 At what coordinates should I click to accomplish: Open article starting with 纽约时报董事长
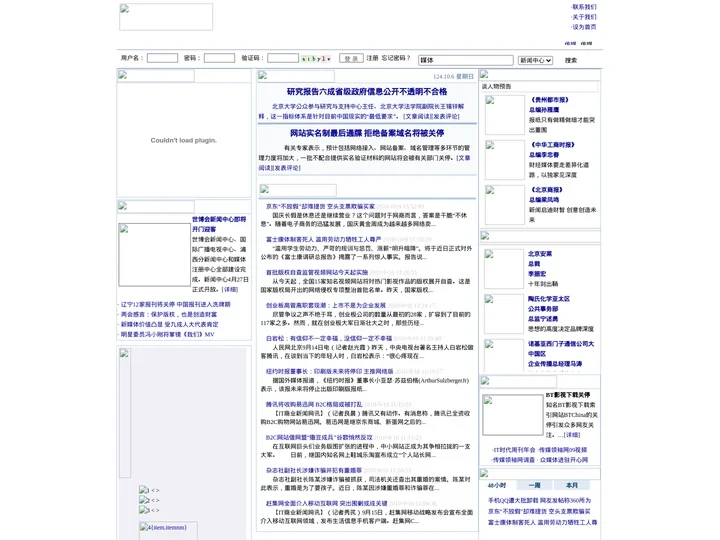tap(329, 372)
